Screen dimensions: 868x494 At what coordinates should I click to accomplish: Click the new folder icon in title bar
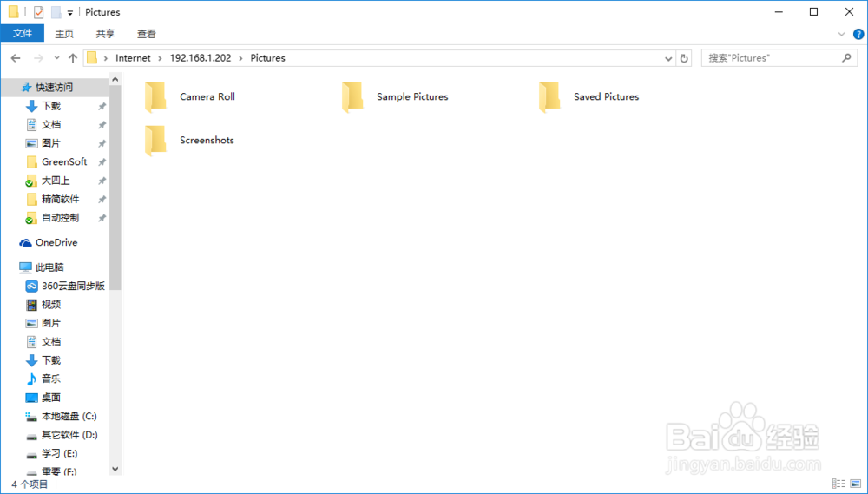click(x=56, y=12)
